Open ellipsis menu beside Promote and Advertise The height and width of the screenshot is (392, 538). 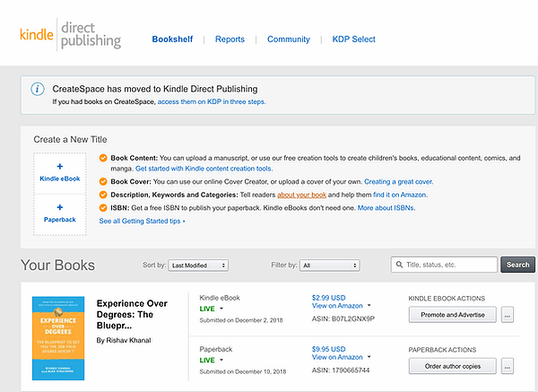point(508,315)
